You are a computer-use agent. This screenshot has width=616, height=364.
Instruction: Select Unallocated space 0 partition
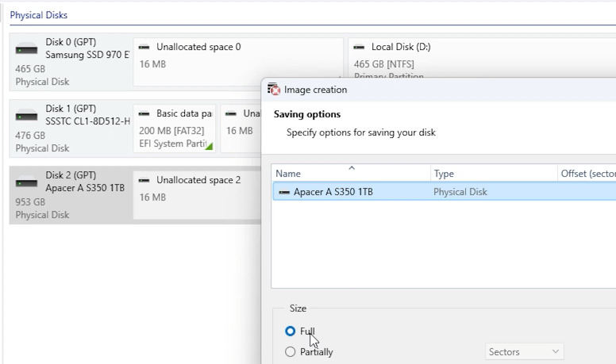click(238, 62)
